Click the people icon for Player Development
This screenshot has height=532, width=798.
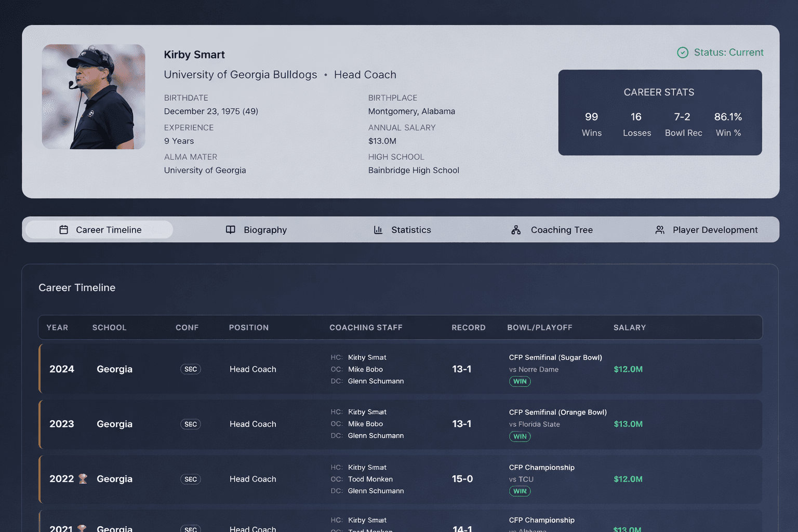pos(660,230)
